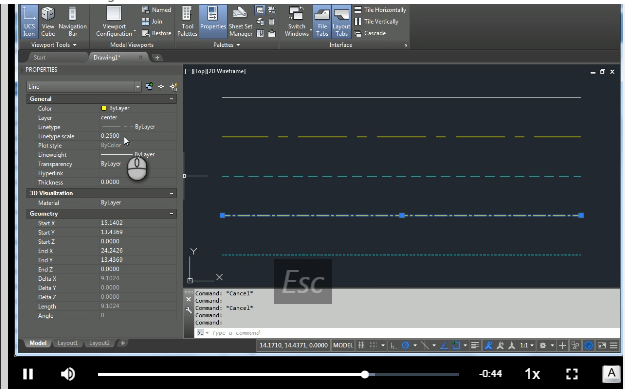Switch to the Layout1 tab
This screenshot has width=625, height=389.
point(67,343)
